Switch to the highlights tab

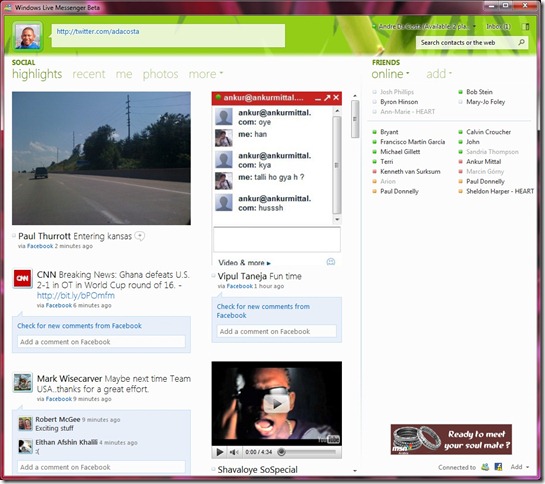pos(37,74)
